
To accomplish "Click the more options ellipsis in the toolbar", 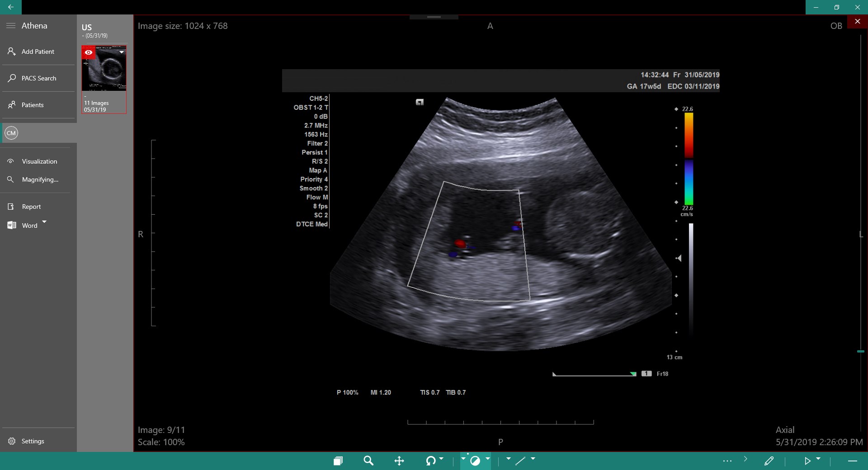I will coord(726,461).
